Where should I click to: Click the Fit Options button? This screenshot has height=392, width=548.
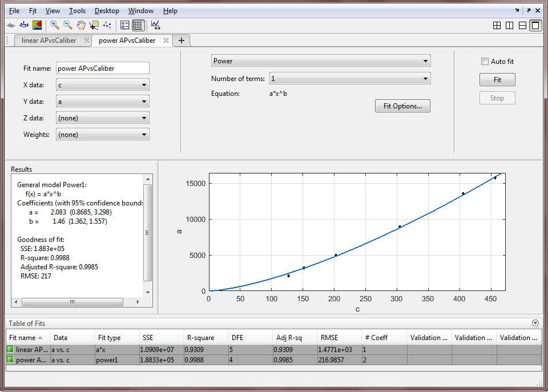(x=402, y=106)
